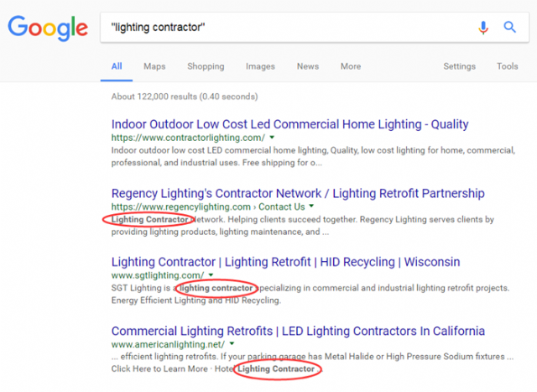Expand dropdown arrow beside regencylighting.com Contact Us
This screenshot has height=392, width=537.
pyautogui.click(x=311, y=206)
